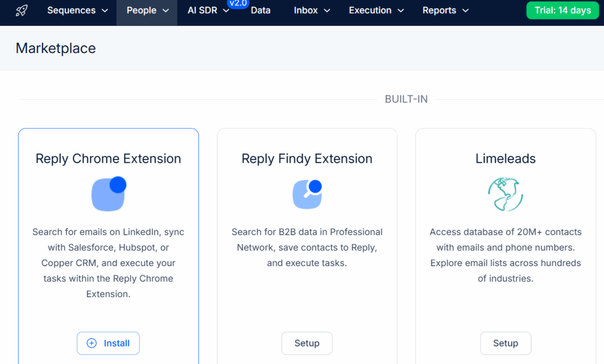The image size is (604, 364).
Task: Open the Inbox menu
Action: coord(311,11)
